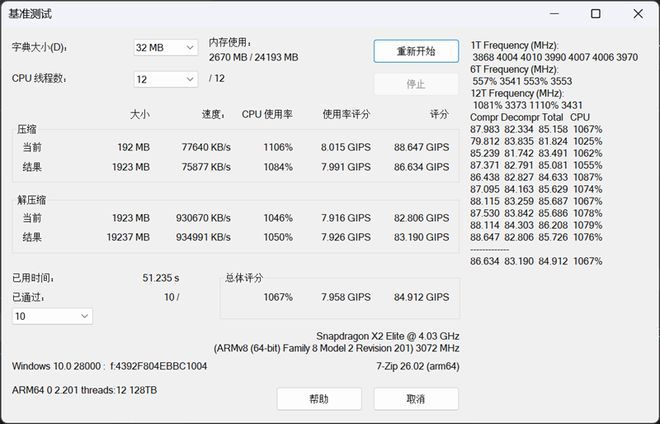660x424 pixels.
Task: Click the ARMv8 (64-bit) Family 8 Model 2 text
Action: coord(336,348)
